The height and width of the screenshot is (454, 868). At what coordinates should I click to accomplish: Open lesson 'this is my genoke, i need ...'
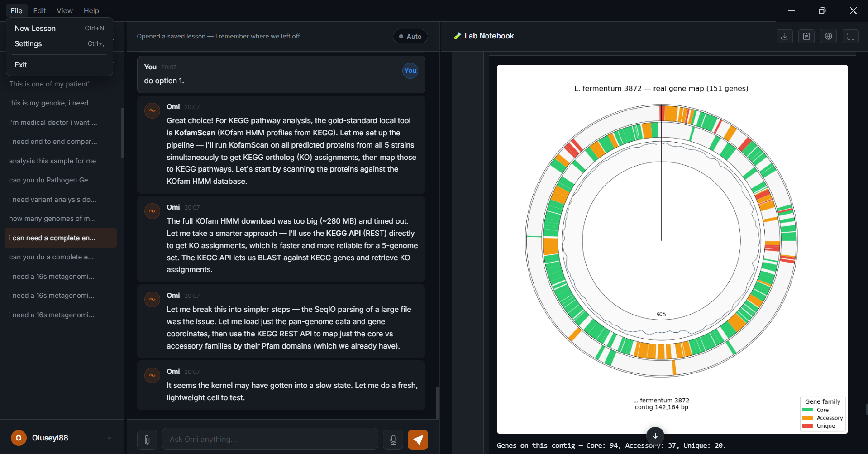[x=61, y=103]
